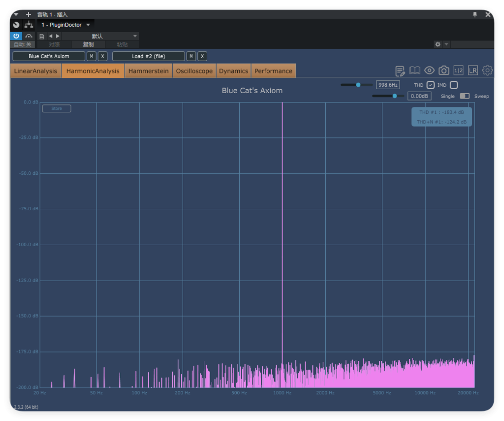Switch to the Oscilloscope tab

pyautogui.click(x=194, y=71)
